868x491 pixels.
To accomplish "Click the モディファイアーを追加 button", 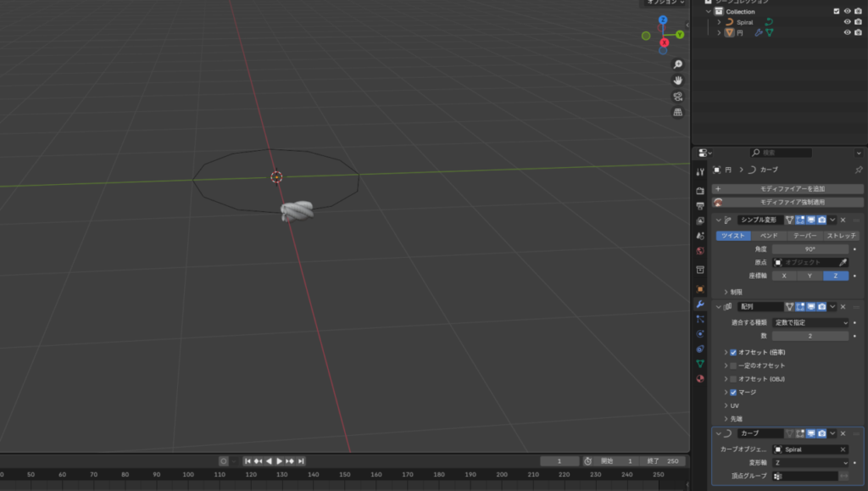I will (787, 188).
